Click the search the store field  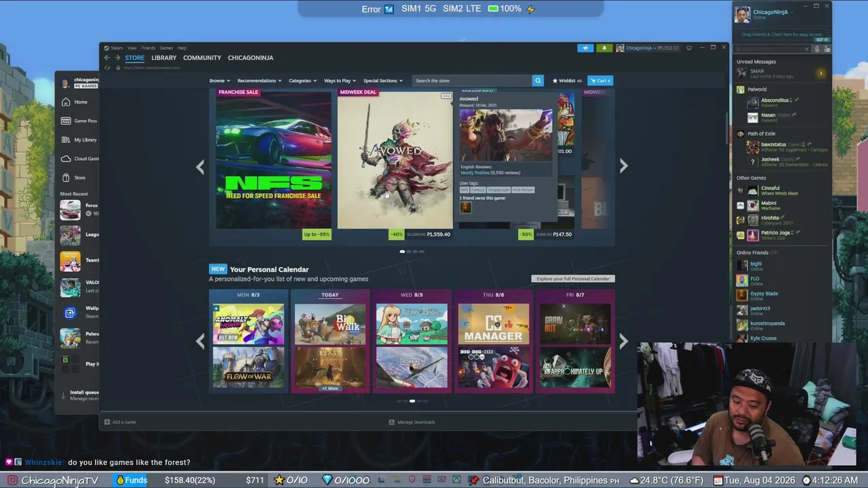coord(472,81)
